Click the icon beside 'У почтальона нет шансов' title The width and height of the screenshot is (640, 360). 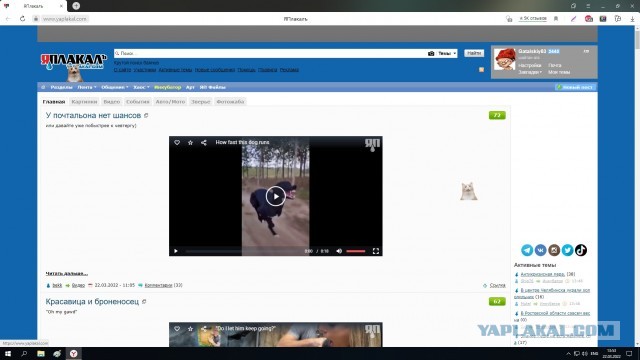(146, 116)
